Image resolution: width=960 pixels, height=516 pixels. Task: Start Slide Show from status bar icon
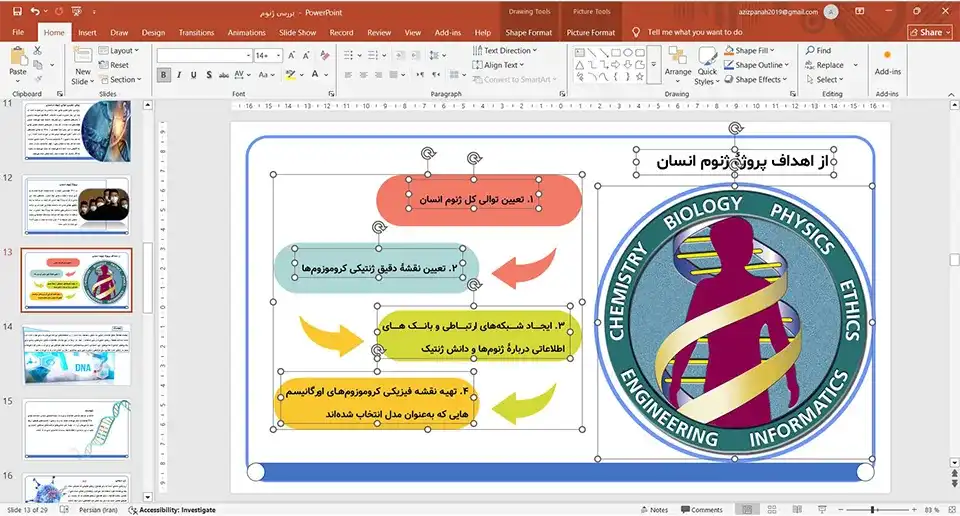pos(822,509)
